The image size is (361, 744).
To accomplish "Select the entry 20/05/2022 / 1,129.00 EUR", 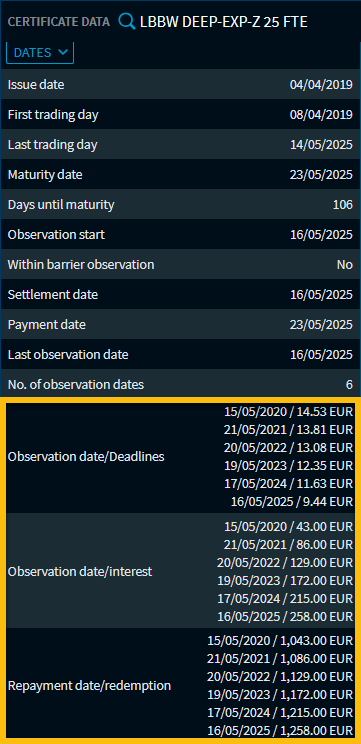I will pyautogui.click(x=280, y=677).
